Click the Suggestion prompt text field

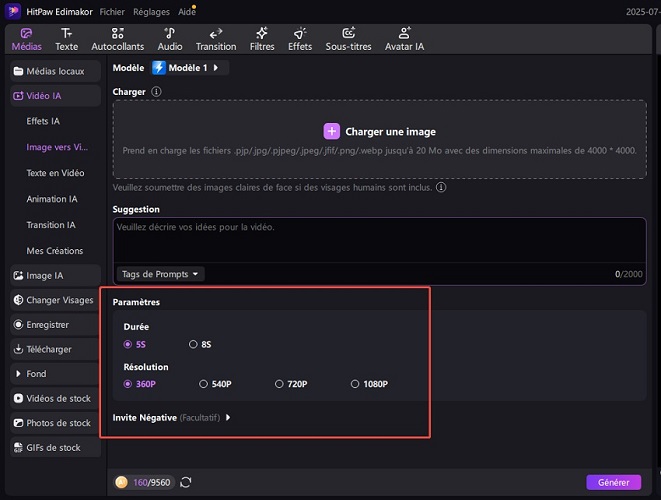click(378, 240)
